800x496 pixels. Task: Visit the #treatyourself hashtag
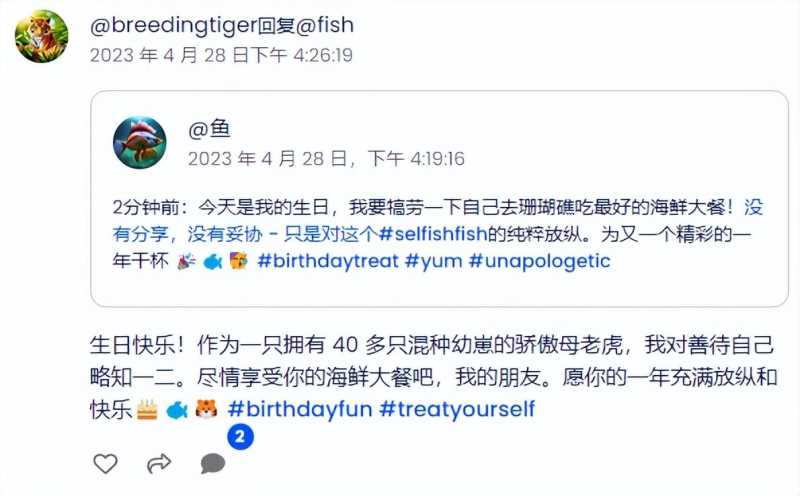(x=458, y=409)
